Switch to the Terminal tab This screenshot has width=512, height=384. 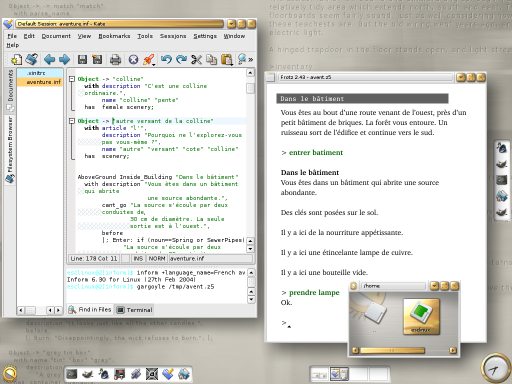pyautogui.click(x=135, y=310)
